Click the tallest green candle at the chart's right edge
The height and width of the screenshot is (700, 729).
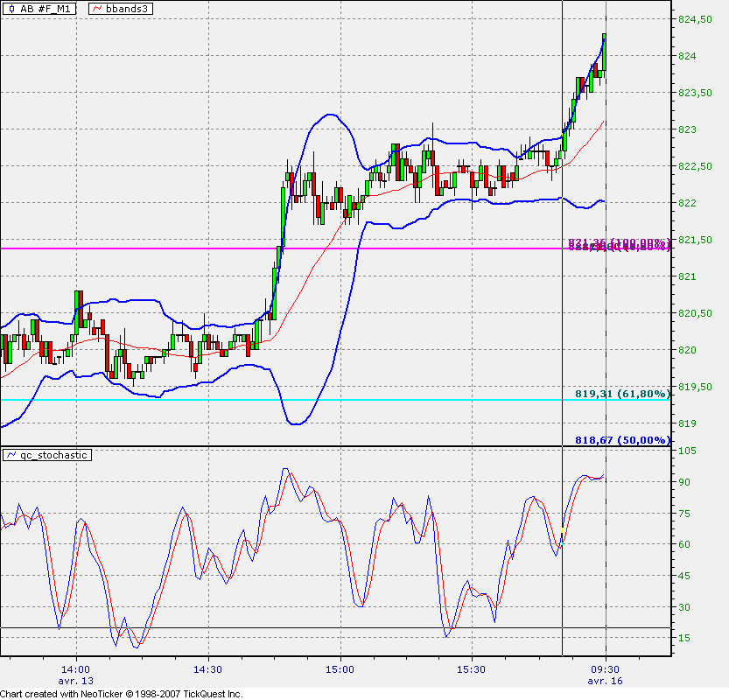tap(602, 52)
